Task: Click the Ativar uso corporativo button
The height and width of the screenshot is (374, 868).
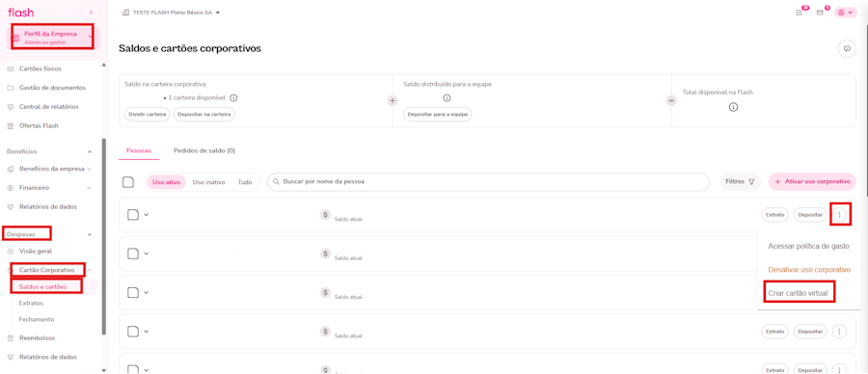Action: (x=812, y=181)
